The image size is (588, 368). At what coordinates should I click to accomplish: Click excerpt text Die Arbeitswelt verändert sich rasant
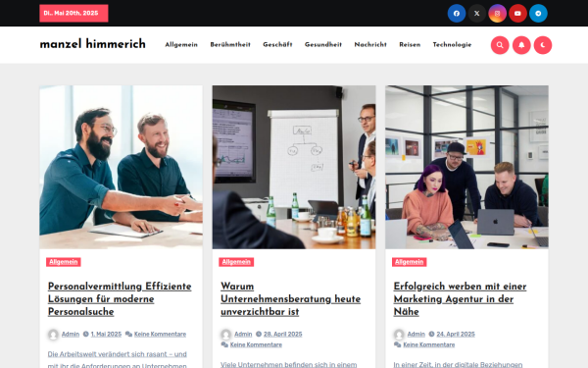(x=117, y=359)
